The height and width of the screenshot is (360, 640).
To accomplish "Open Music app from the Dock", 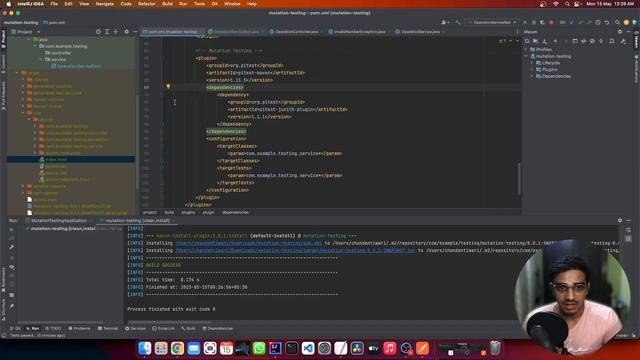I will (389, 348).
